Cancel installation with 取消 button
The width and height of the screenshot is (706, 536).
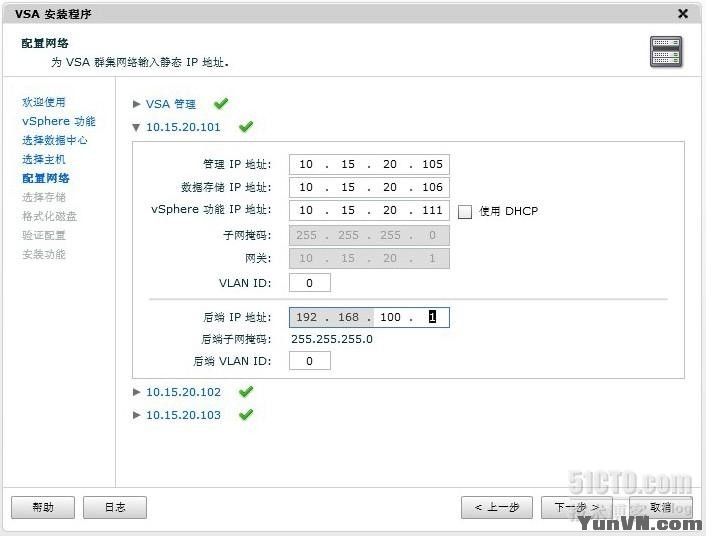pyautogui.click(x=661, y=507)
